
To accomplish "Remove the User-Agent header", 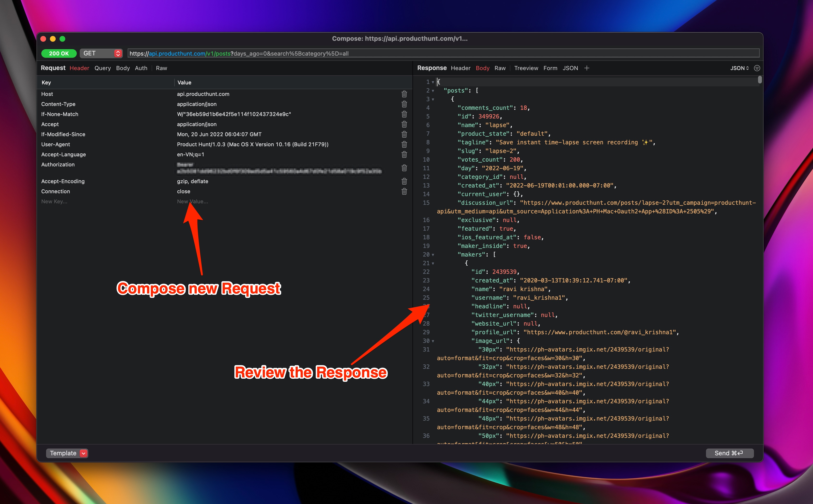I will pos(404,144).
